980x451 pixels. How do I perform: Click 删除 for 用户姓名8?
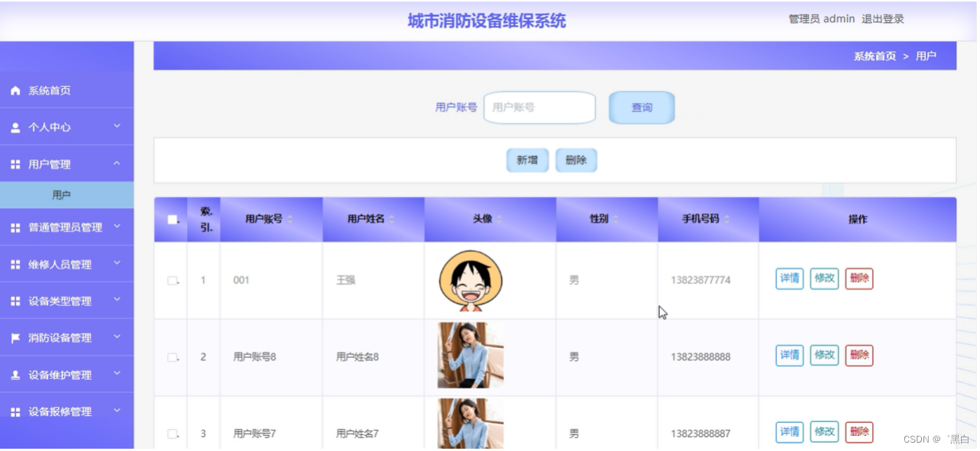(859, 355)
